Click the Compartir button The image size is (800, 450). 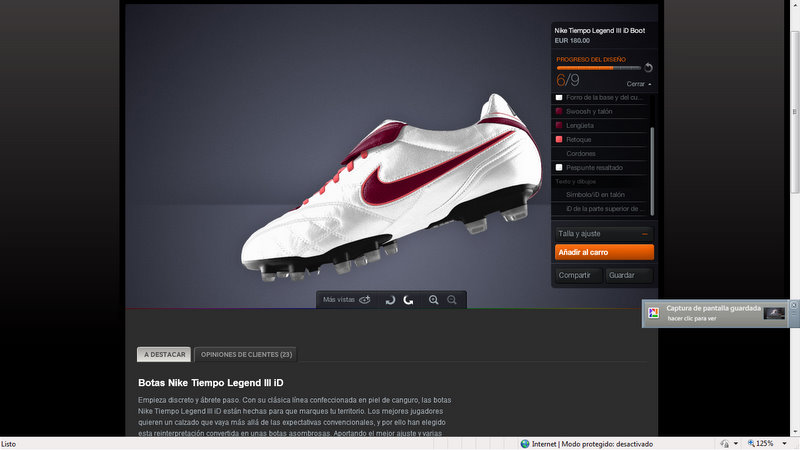579,275
